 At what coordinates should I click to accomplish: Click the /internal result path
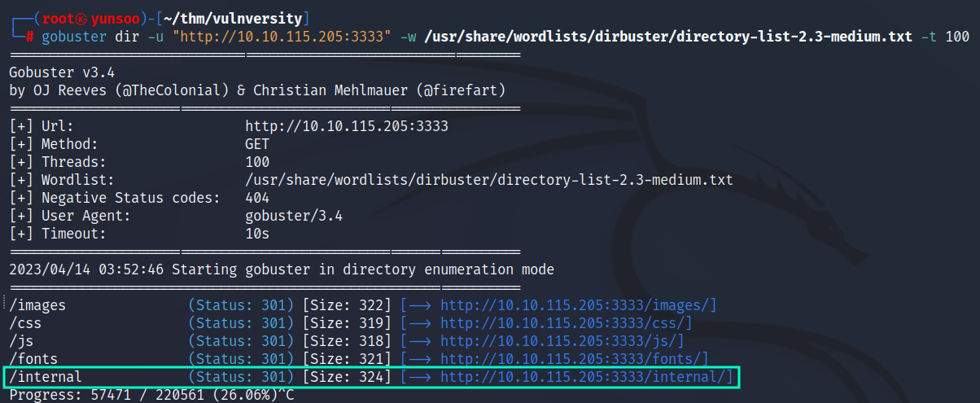coord(46,377)
